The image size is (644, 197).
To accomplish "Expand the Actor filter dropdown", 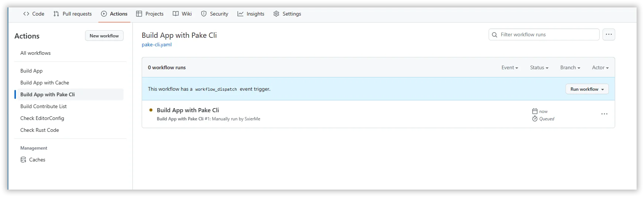I will 600,67.
